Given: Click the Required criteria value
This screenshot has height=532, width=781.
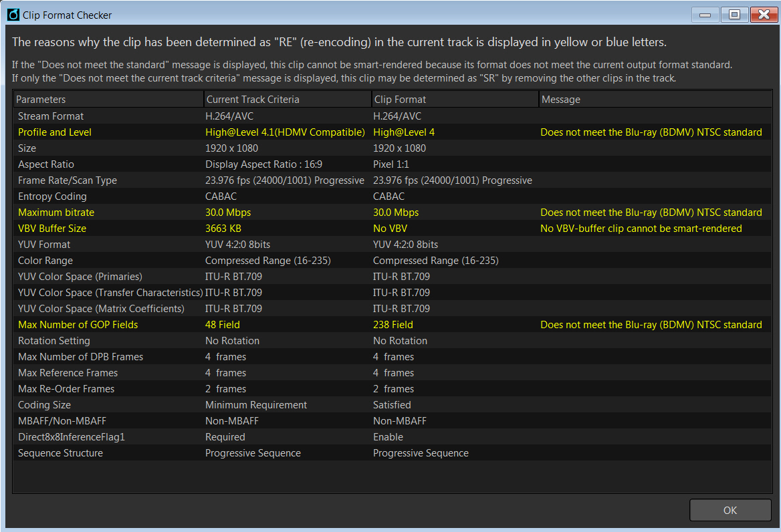Looking at the screenshot, I should (225, 437).
